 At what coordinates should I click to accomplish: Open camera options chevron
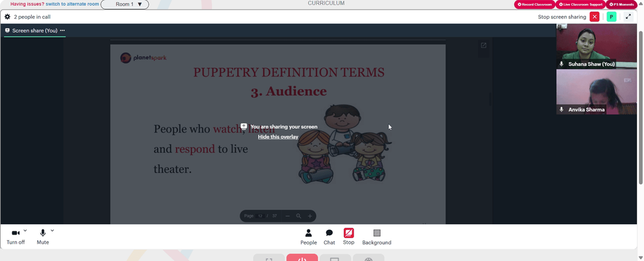point(26,231)
